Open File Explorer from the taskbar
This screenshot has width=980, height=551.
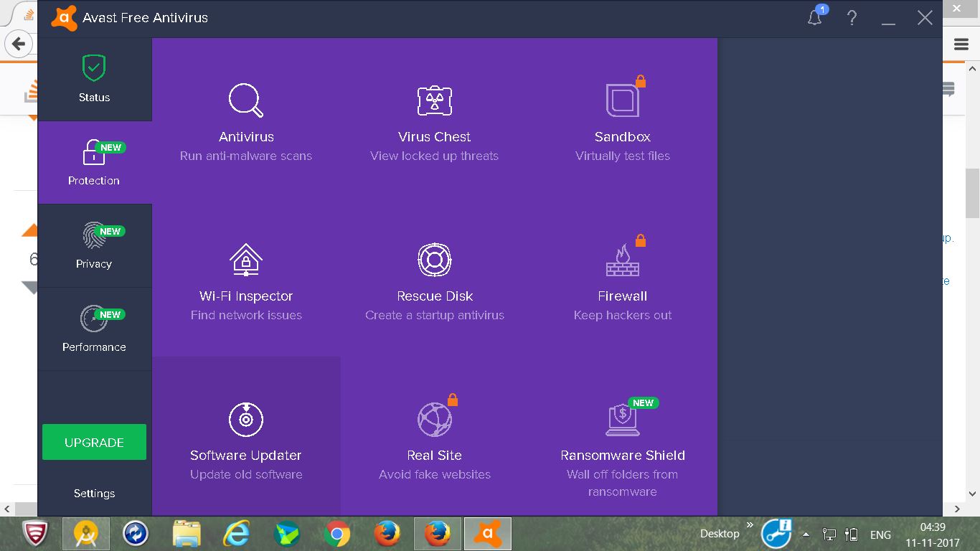pyautogui.click(x=187, y=534)
